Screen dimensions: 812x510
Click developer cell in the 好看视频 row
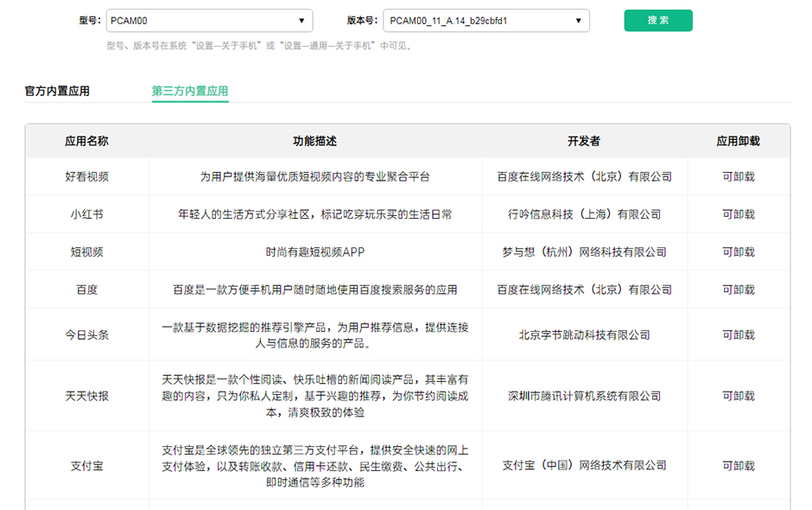click(x=584, y=176)
